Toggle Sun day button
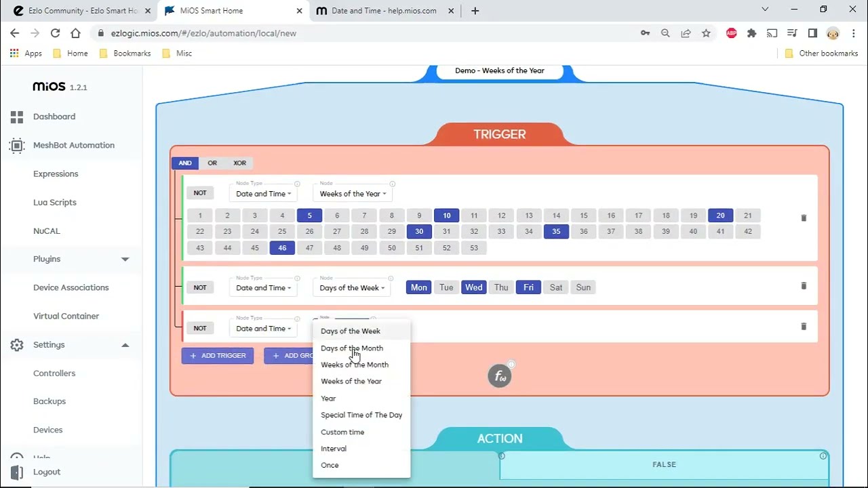Viewport: 868px width, 488px height. click(583, 287)
